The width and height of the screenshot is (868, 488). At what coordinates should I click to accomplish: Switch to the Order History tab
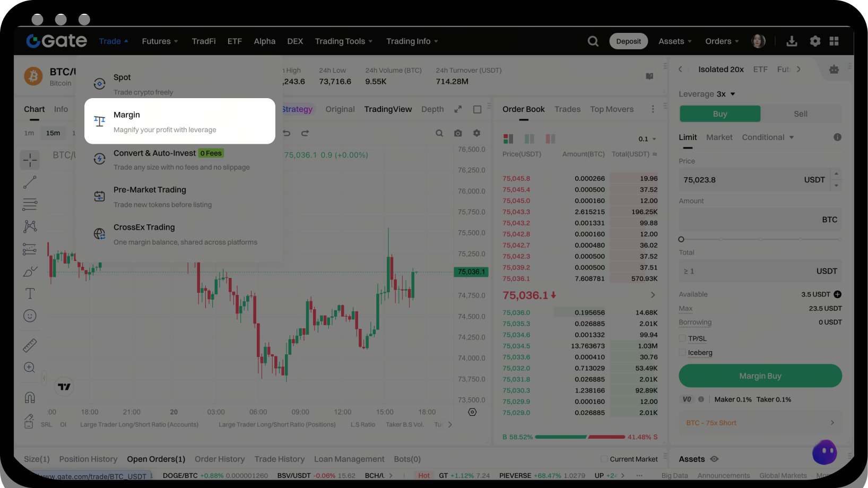pyautogui.click(x=220, y=459)
